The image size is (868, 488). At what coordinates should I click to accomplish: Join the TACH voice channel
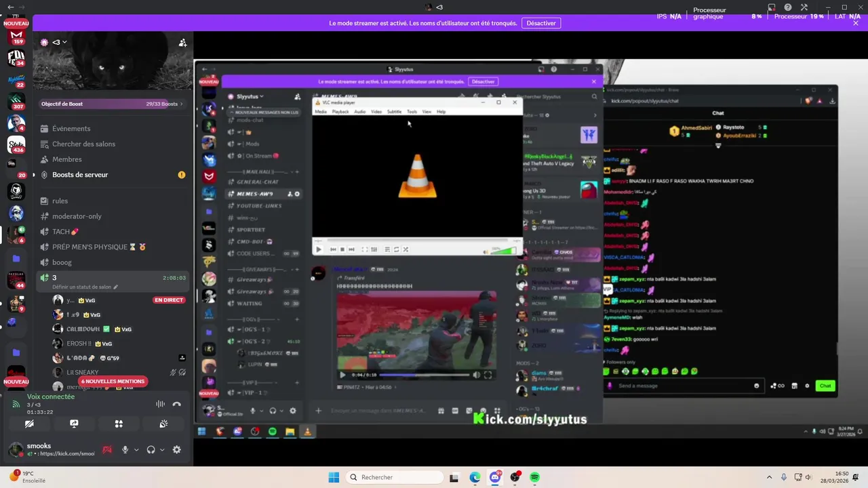[112, 232]
